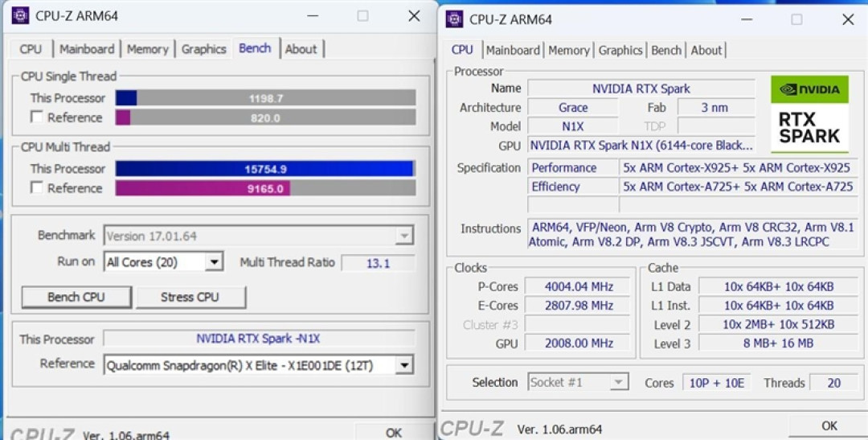Open Memory tab in right window
The width and height of the screenshot is (868, 440).
point(569,50)
